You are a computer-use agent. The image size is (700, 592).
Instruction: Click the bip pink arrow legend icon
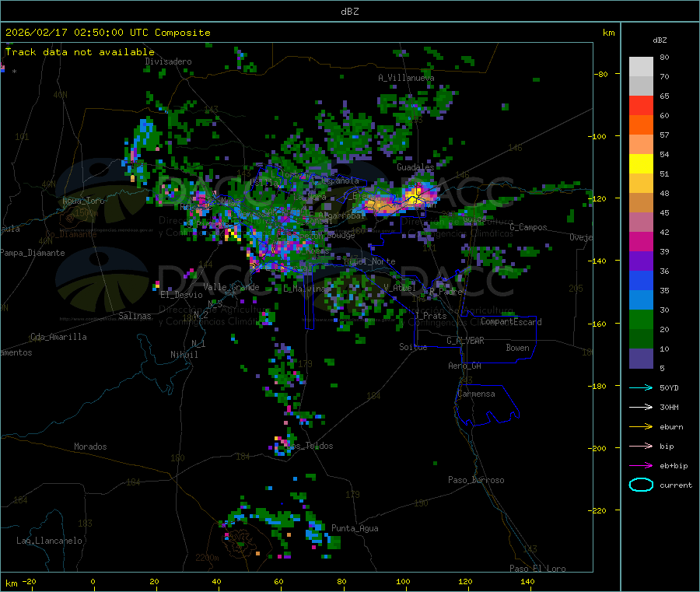641,446
